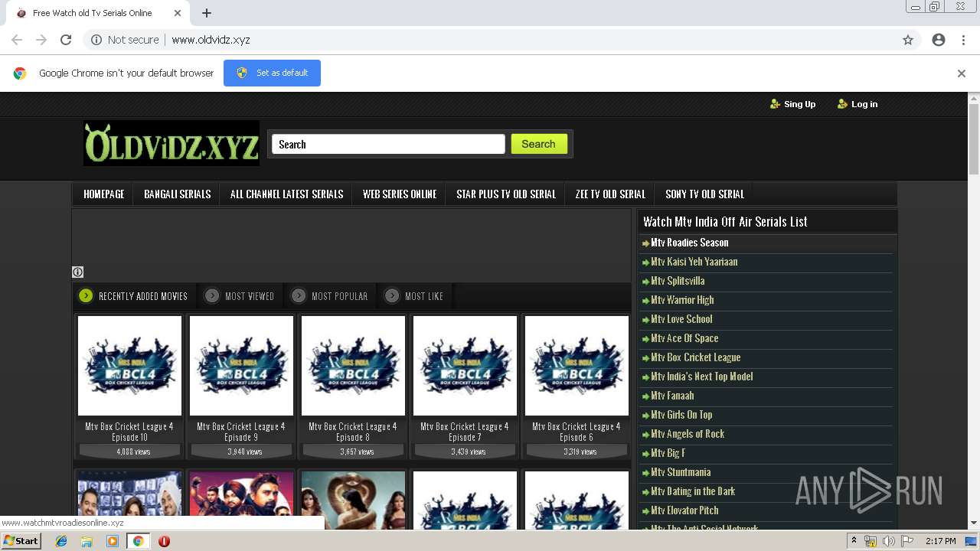Open Mtv India's Next Top Model link
Screen dimensions: 980x551
pyautogui.click(x=701, y=377)
